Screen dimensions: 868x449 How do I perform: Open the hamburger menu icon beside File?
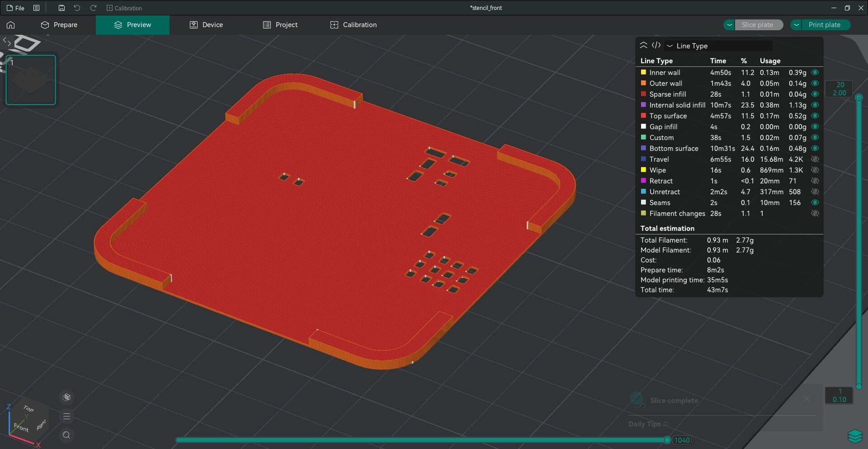[x=37, y=8]
